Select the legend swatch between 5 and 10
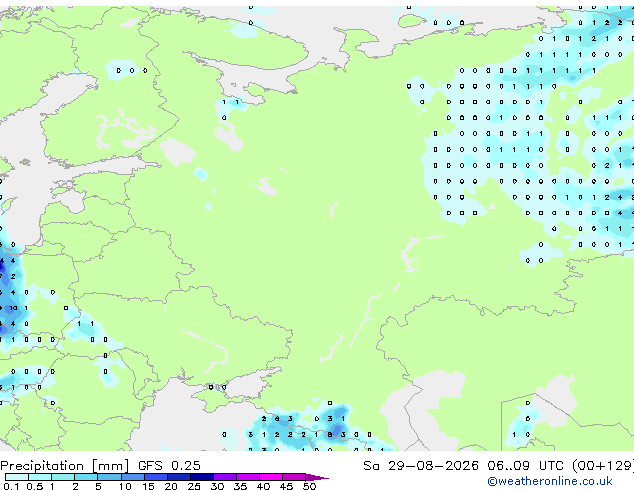This screenshot has height=490, width=634. 110,477
